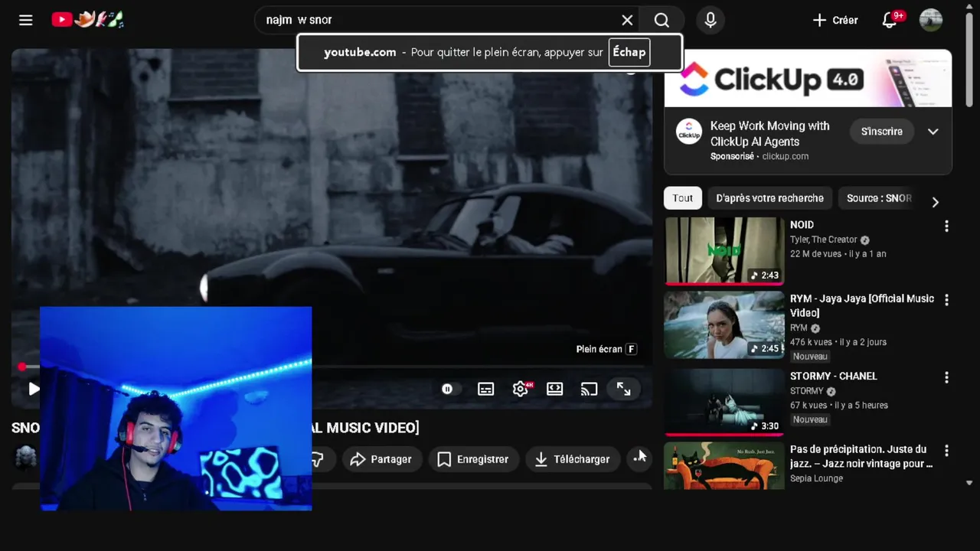Open the hamburger guide menu

tap(26, 20)
